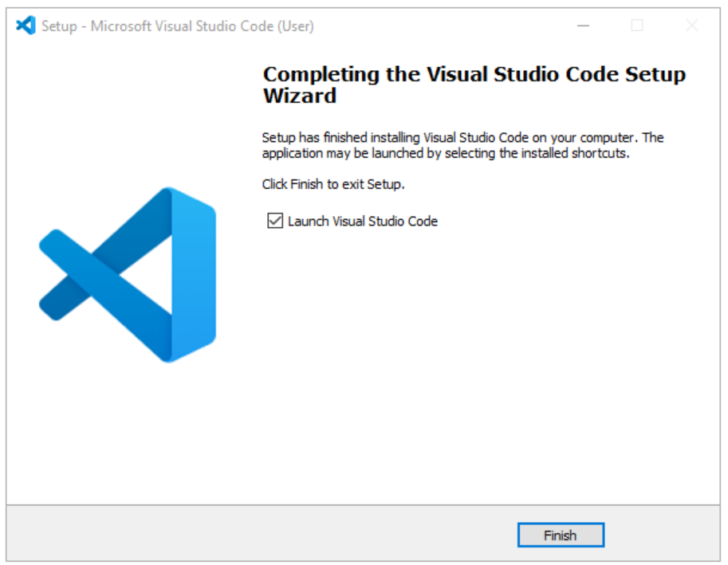Click the "Launch Visual Studio Code" label
The image size is (728, 565).
pyautogui.click(x=363, y=222)
